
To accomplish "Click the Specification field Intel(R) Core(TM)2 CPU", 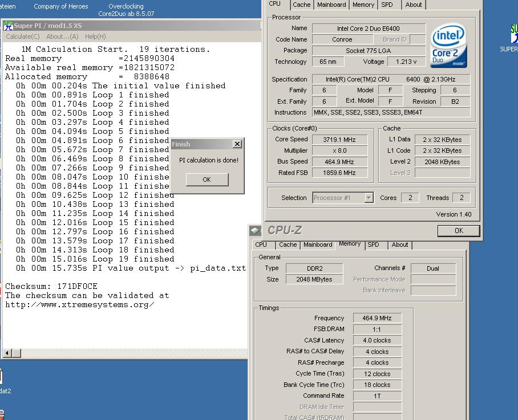I will 391,80.
